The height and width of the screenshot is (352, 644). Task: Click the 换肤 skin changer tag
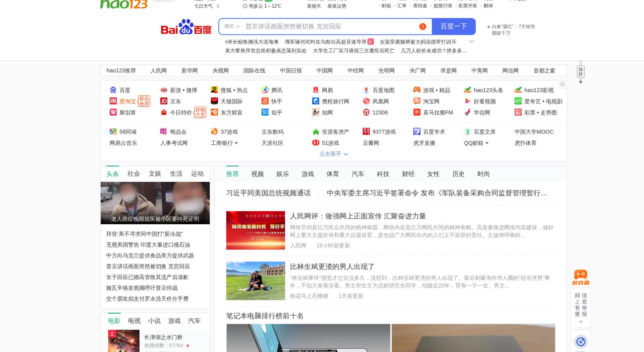[581, 72]
